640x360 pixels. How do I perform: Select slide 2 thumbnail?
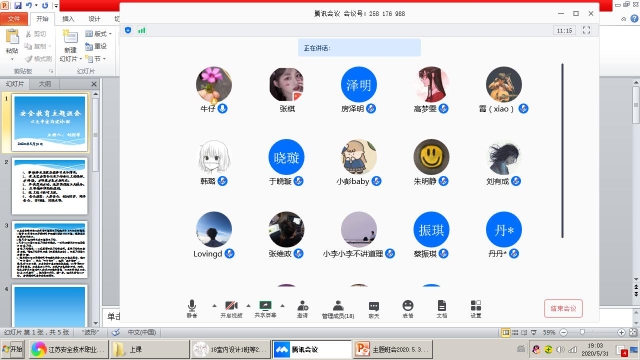pyautogui.click(x=50, y=186)
